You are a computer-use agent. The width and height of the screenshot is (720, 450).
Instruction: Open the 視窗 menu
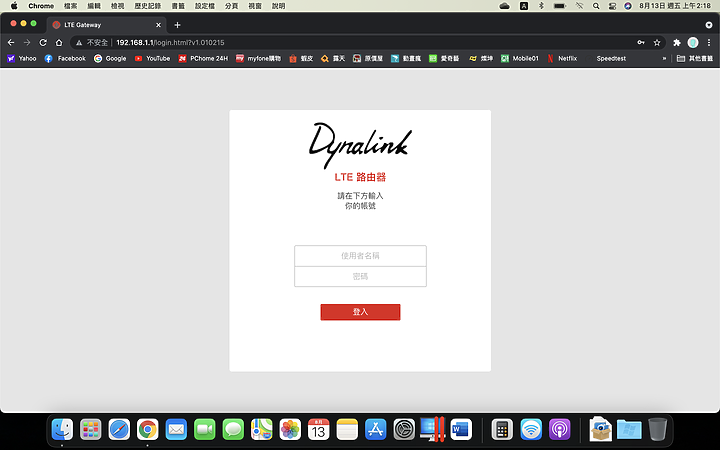(x=255, y=6)
